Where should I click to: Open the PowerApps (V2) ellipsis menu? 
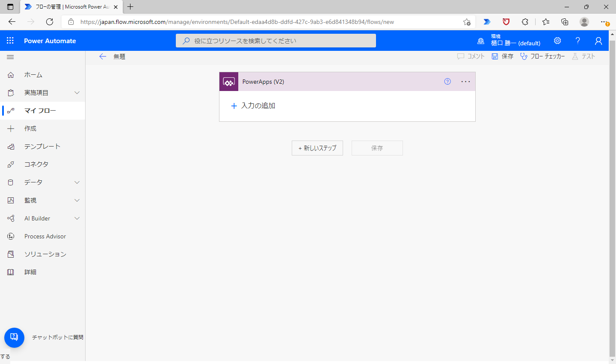pyautogui.click(x=466, y=82)
